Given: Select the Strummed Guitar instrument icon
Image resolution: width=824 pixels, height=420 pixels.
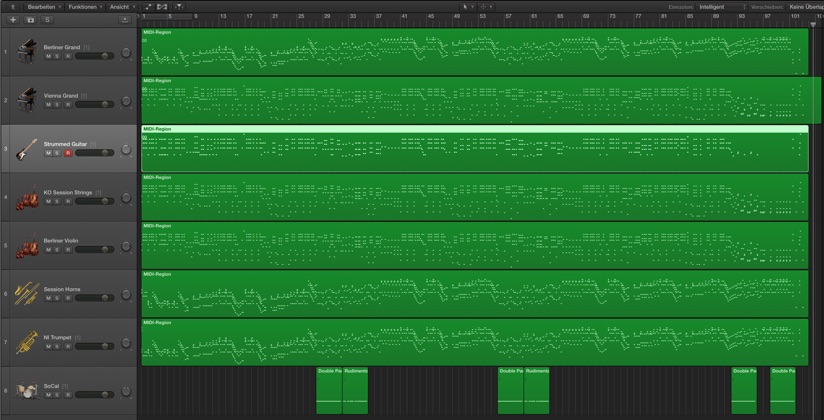Looking at the screenshot, I should [x=26, y=148].
